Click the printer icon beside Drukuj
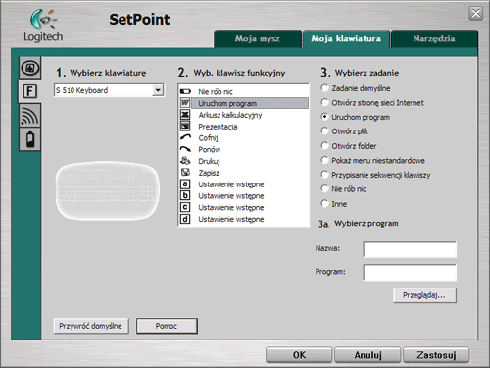The width and height of the screenshot is (490, 368). point(185,161)
